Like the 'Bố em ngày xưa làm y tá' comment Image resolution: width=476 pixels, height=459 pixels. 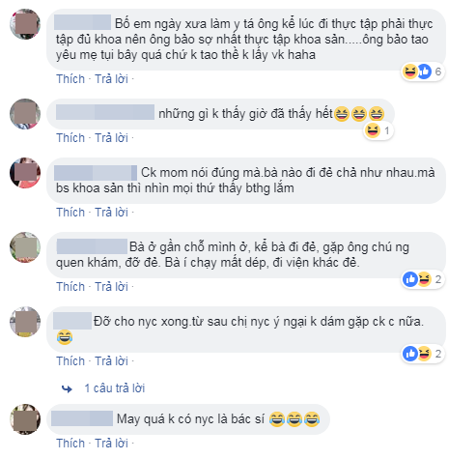(x=70, y=79)
